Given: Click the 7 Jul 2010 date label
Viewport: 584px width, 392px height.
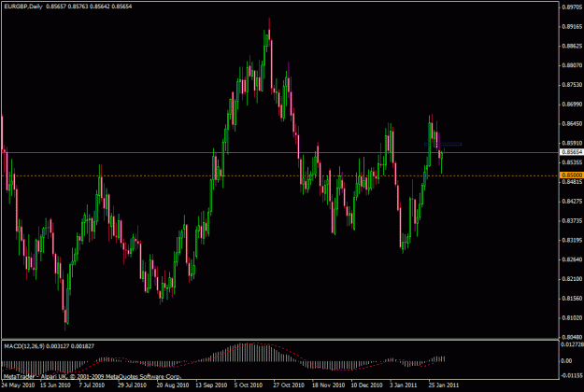Looking at the screenshot, I should (x=92, y=385).
